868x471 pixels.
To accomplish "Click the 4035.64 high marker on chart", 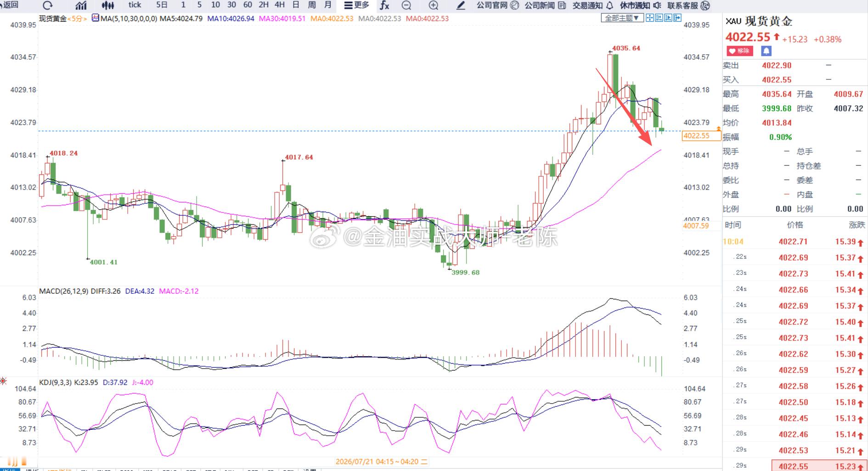I will [626, 48].
